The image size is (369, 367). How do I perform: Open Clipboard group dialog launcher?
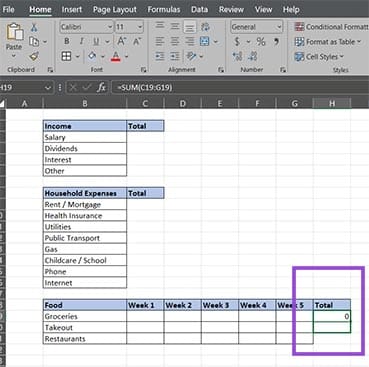click(x=50, y=70)
